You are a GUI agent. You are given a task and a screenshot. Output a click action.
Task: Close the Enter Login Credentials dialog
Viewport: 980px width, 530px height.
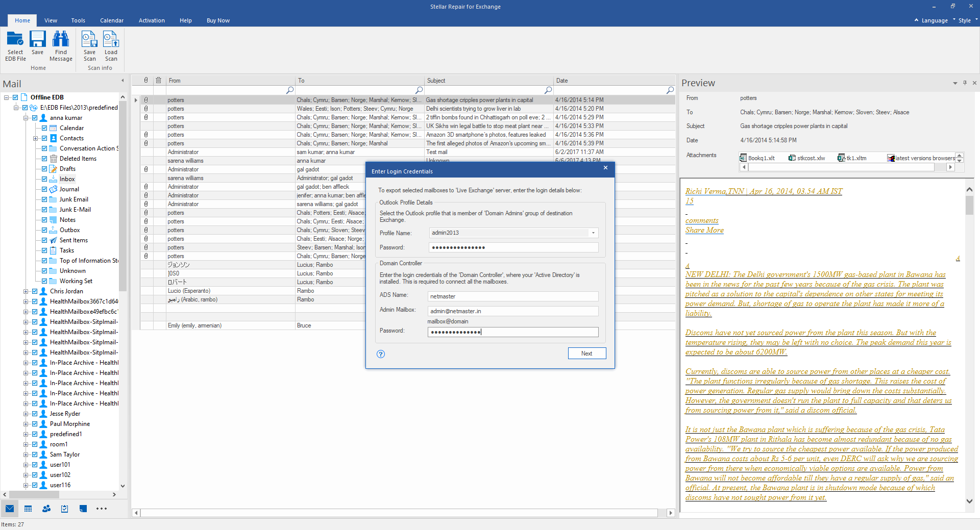click(x=605, y=167)
